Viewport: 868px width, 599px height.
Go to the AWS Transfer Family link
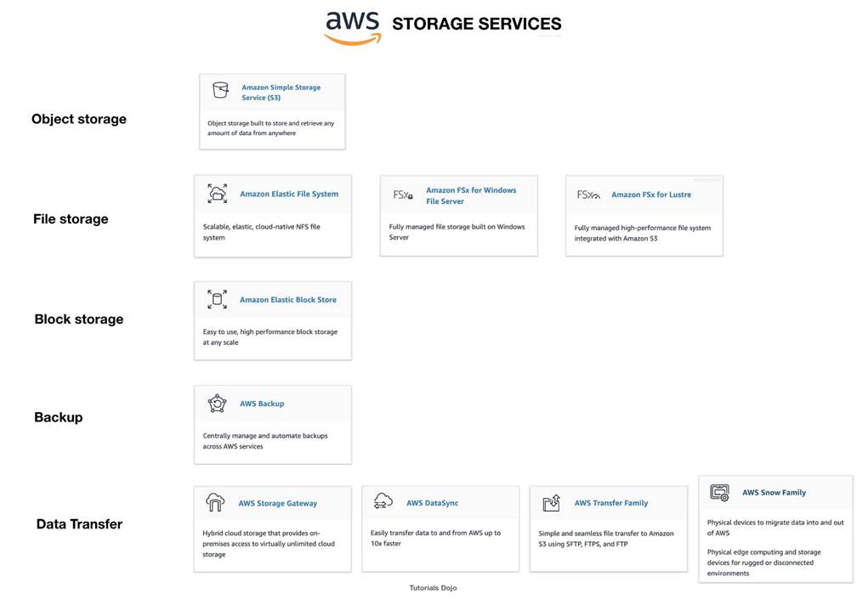(x=610, y=503)
